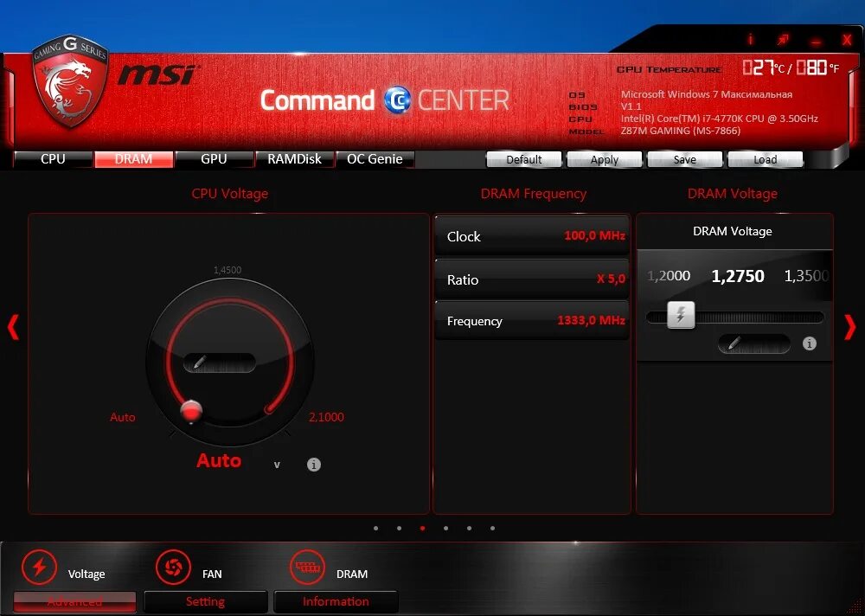865x616 pixels.
Task: Open FAN icon in bottom bar
Action: 173,567
